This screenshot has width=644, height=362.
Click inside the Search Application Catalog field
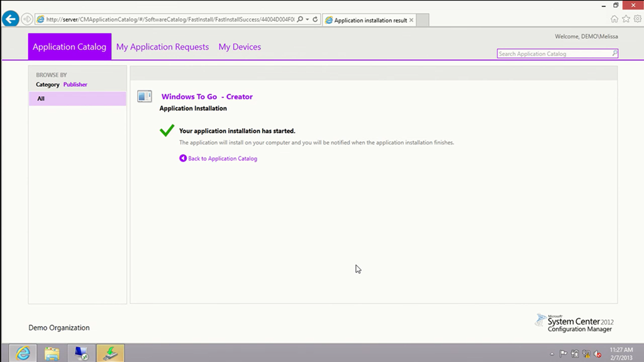click(553, 54)
